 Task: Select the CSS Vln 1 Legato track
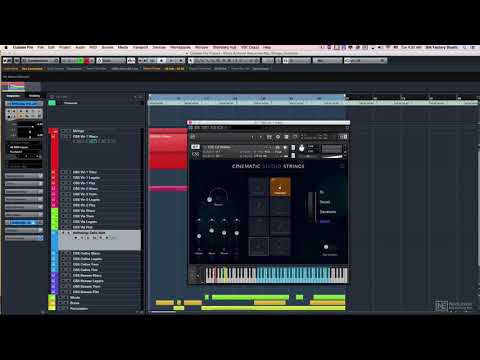[99, 178]
